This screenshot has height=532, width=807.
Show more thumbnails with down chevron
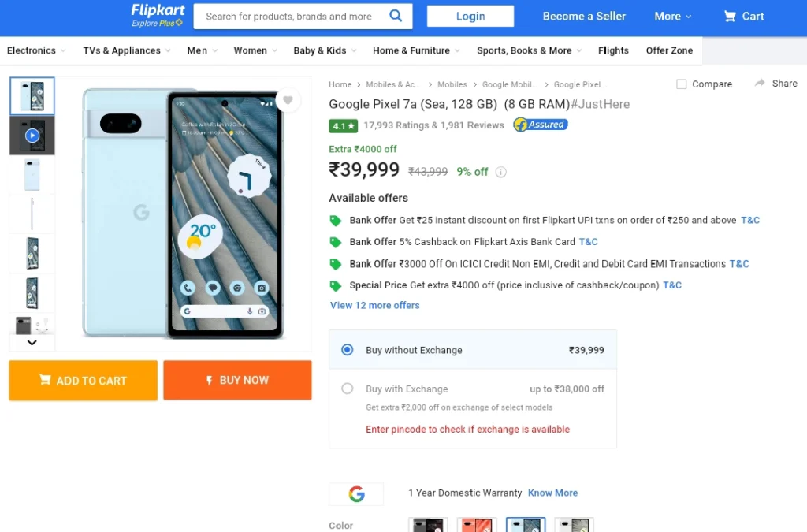point(32,343)
